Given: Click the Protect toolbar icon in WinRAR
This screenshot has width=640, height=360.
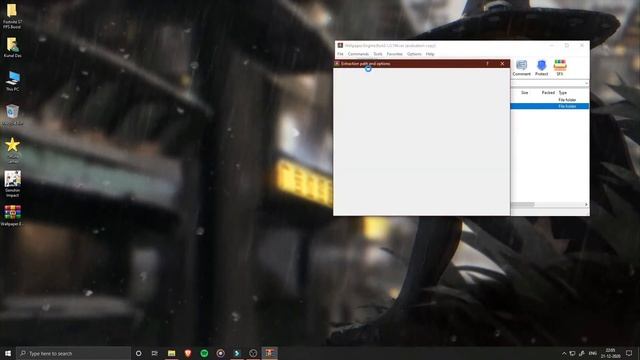Looking at the screenshot, I should (x=541, y=68).
